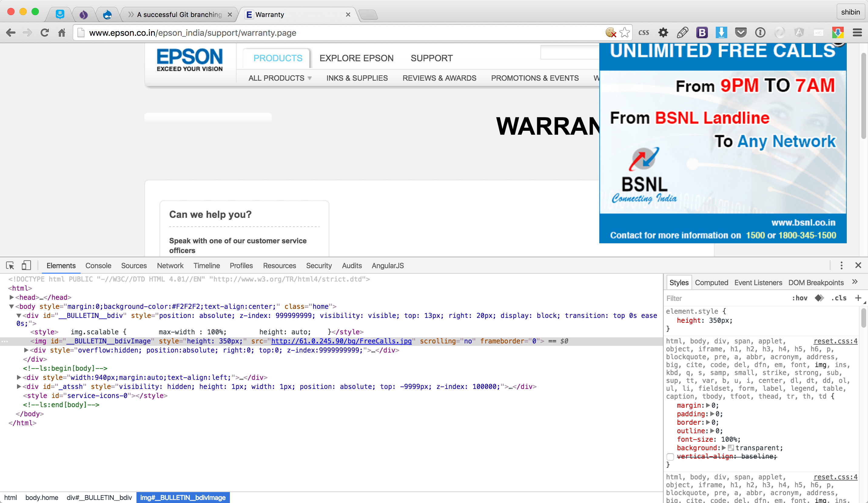Toggle the device mode icon
This screenshot has height=503, width=868.
26,265
